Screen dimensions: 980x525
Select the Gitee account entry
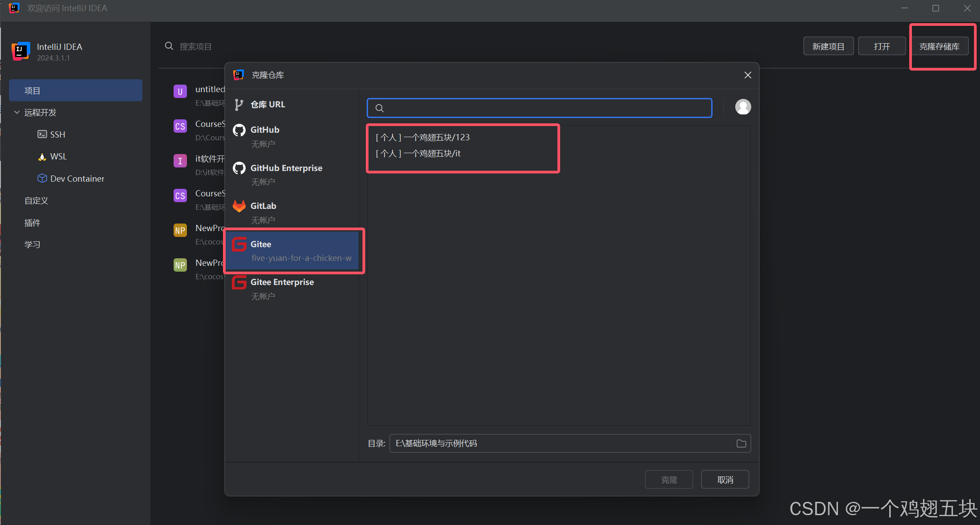(x=294, y=251)
